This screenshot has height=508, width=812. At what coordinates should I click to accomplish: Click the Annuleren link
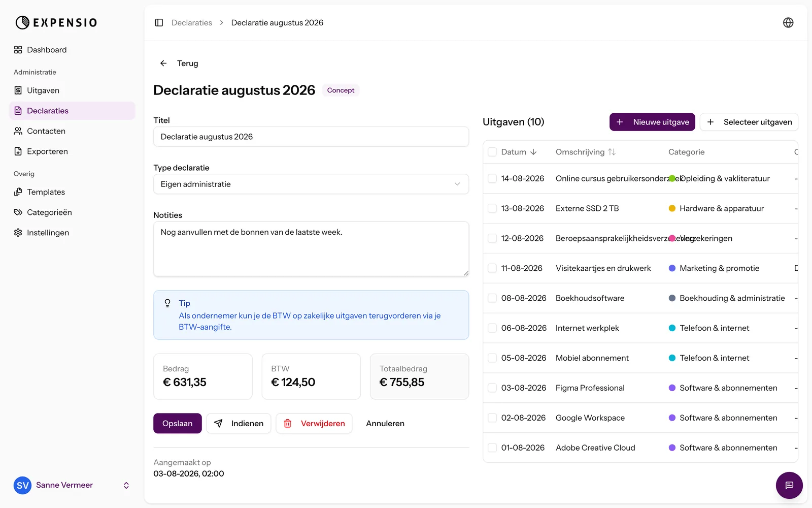[x=385, y=424]
